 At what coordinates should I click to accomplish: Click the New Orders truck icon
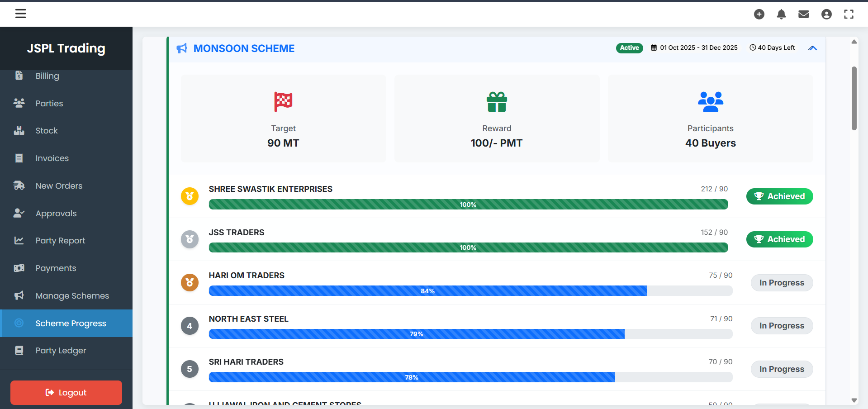click(x=19, y=186)
